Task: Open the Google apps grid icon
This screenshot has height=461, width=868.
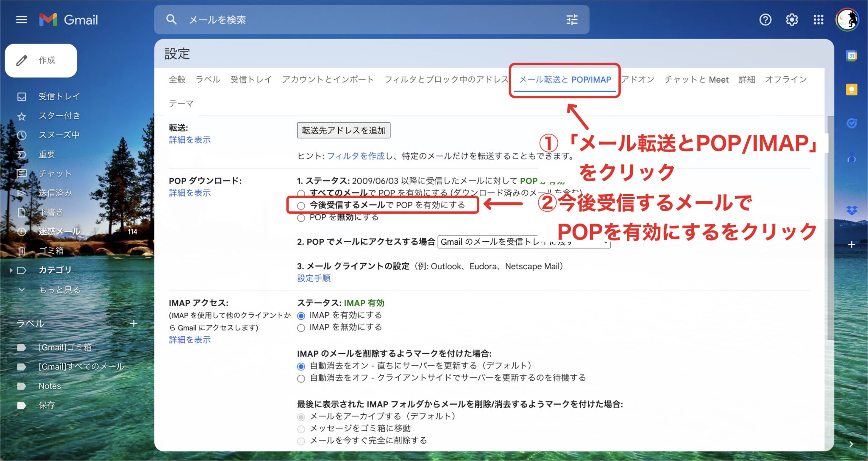Action: coord(818,20)
